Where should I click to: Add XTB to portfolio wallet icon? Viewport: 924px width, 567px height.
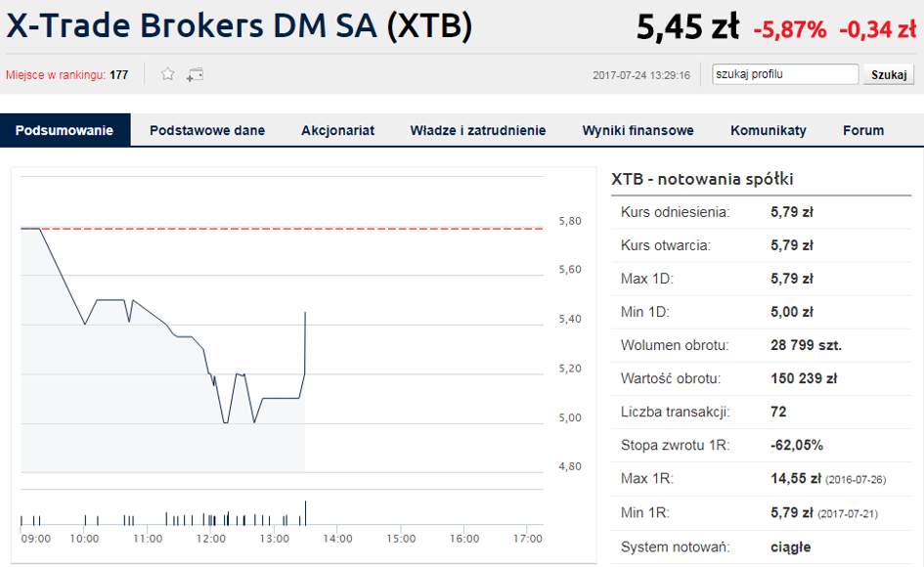[x=195, y=75]
